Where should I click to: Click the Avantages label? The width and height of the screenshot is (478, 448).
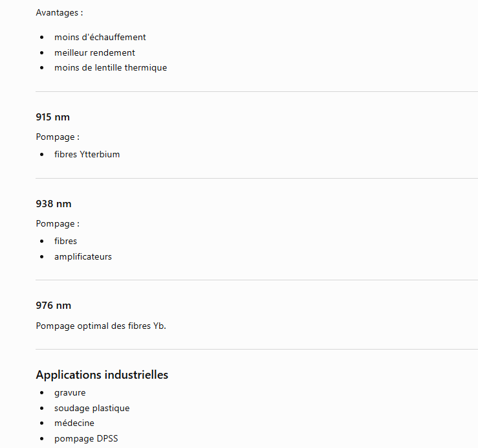pos(59,13)
